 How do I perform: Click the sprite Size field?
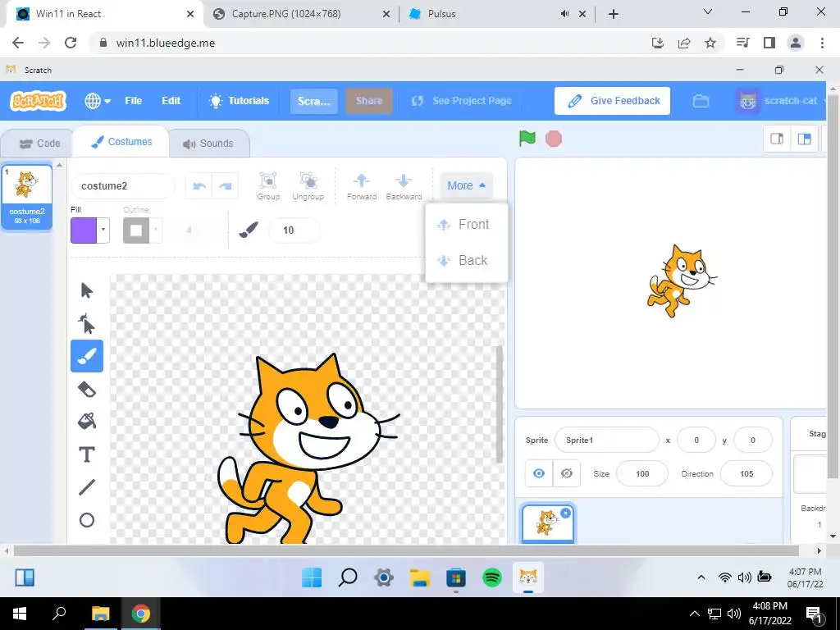(x=642, y=473)
